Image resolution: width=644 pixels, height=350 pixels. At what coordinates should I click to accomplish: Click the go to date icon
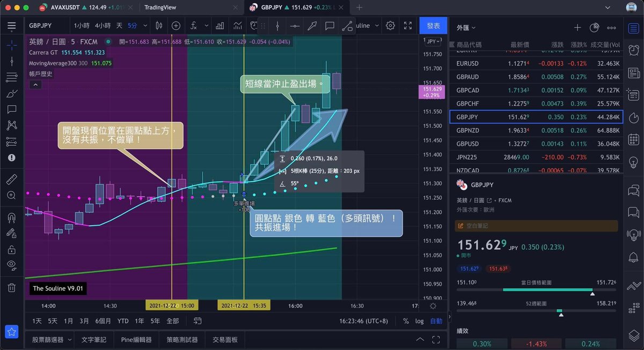click(197, 321)
